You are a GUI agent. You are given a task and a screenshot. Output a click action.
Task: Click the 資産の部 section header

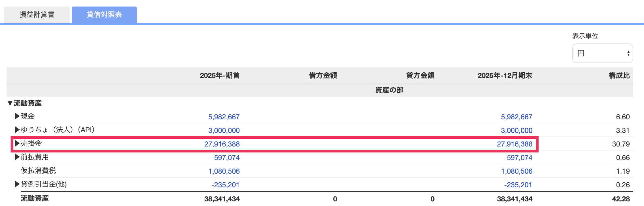tap(389, 90)
